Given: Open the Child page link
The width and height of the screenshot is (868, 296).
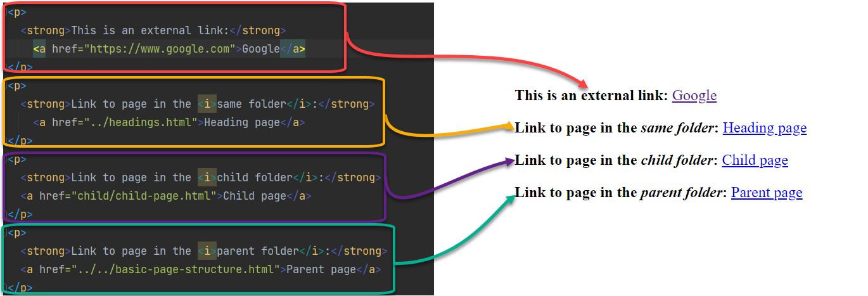Looking at the screenshot, I should tap(755, 160).
